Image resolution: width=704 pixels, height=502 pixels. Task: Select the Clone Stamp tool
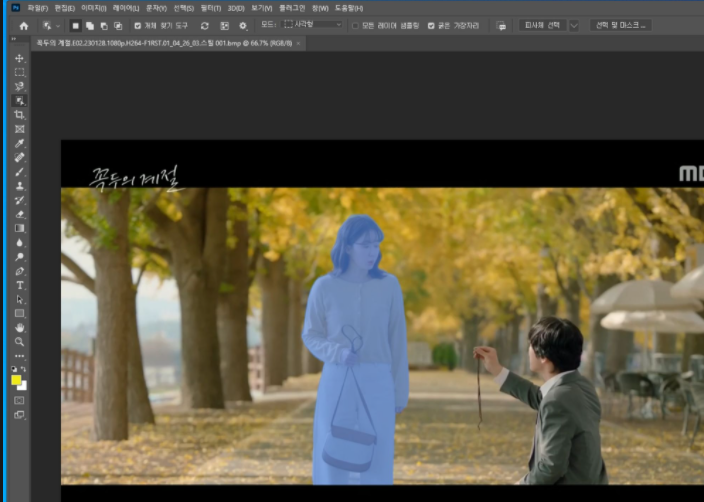click(x=19, y=186)
